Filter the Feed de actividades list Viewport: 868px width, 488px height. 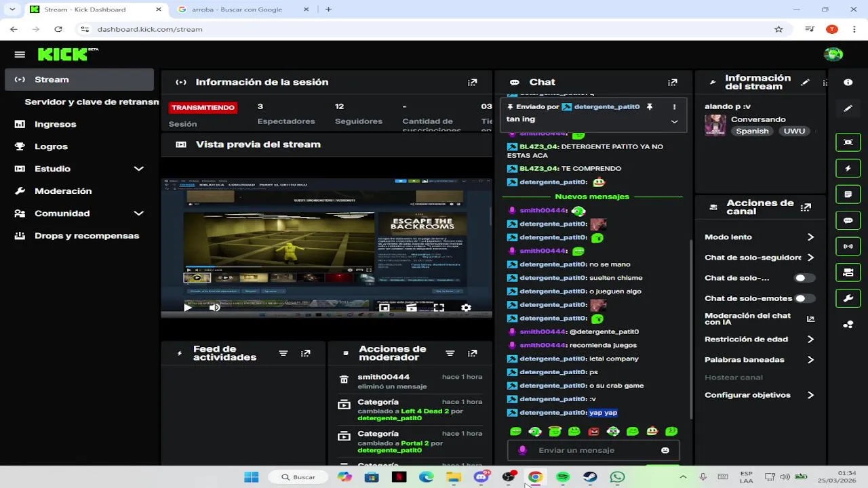[x=283, y=353]
